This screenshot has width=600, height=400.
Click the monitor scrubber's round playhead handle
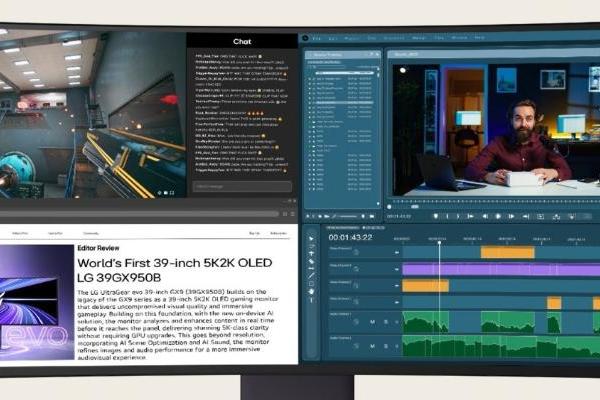coord(389,207)
